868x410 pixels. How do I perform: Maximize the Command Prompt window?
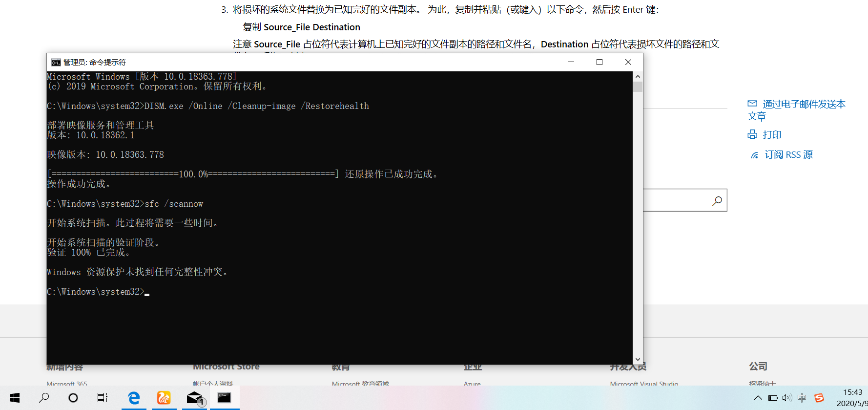[599, 62]
